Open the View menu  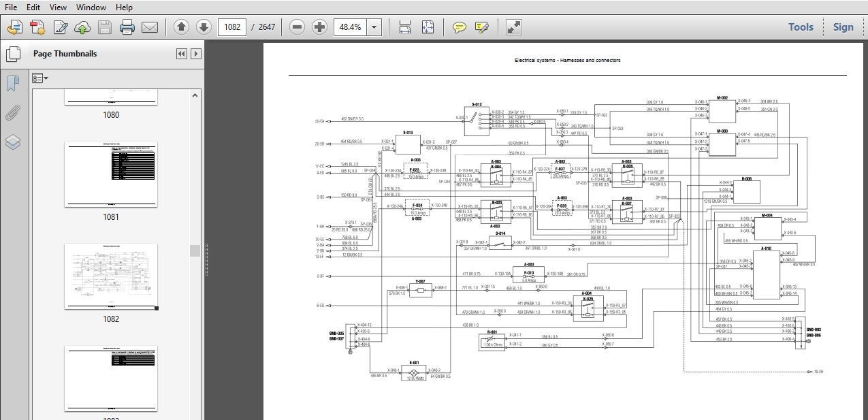click(59, 7)
